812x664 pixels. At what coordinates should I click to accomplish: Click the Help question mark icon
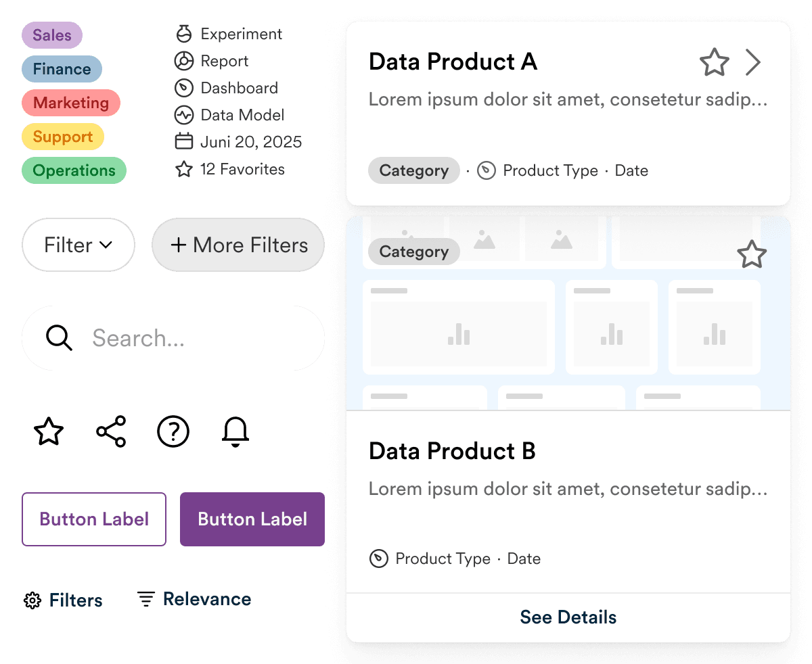point(173,431)
